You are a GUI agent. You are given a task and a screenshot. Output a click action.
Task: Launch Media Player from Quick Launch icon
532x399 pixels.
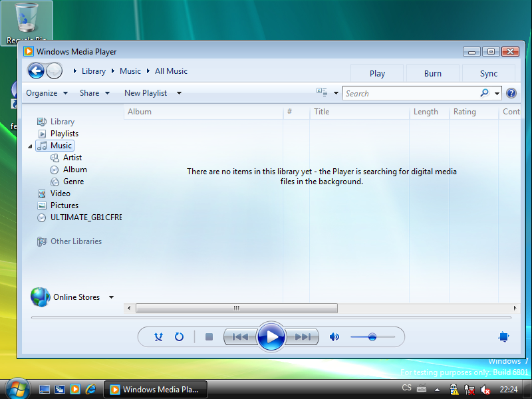pos(75,389)
